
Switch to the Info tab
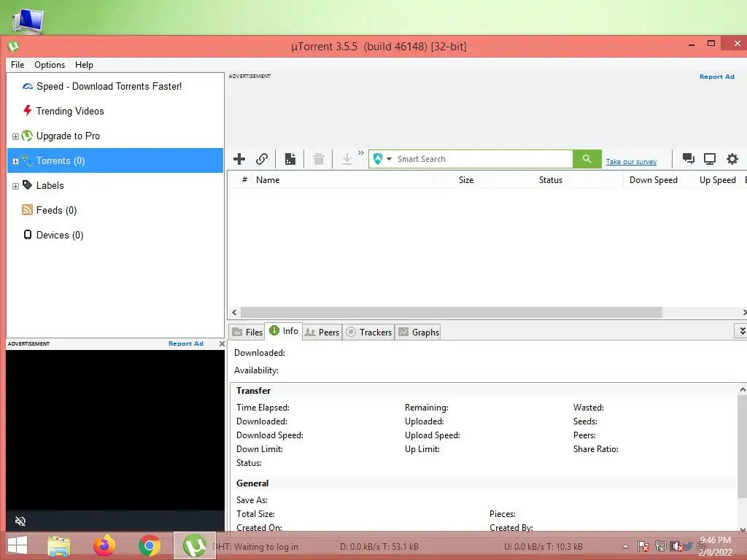pos(284,331)
